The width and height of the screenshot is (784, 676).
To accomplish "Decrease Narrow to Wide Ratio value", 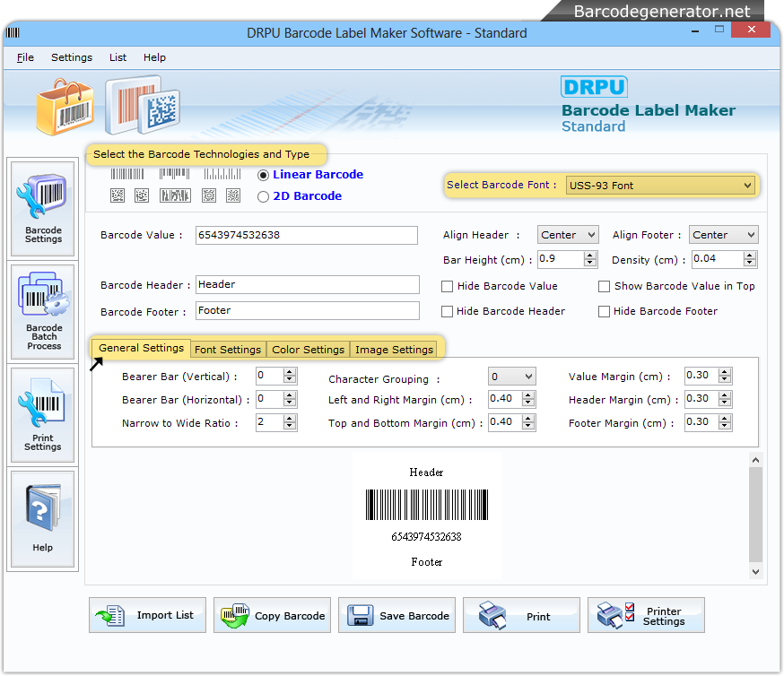I will [x=290, y=427].
